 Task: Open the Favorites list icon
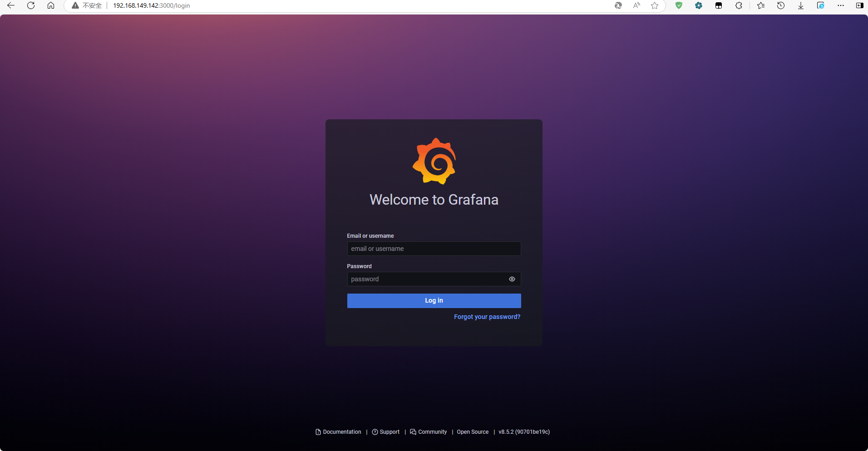(761, 5)
